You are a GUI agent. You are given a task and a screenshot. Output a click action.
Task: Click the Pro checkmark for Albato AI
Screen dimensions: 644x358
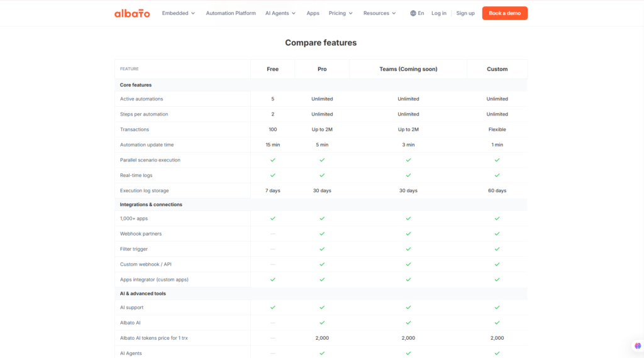click(x=322, y=323)
